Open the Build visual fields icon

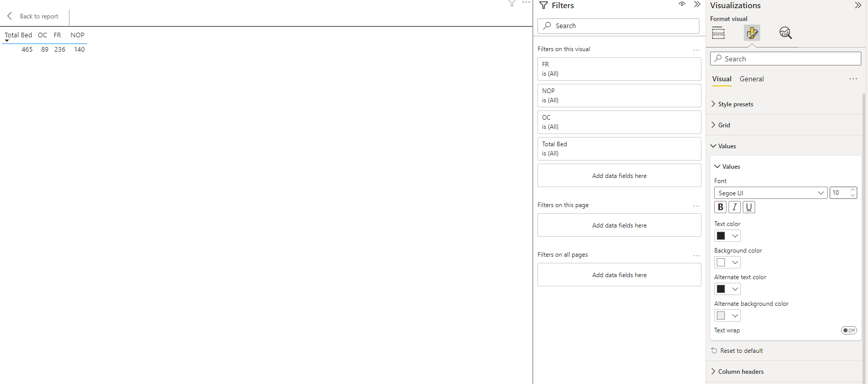(718, 33)
